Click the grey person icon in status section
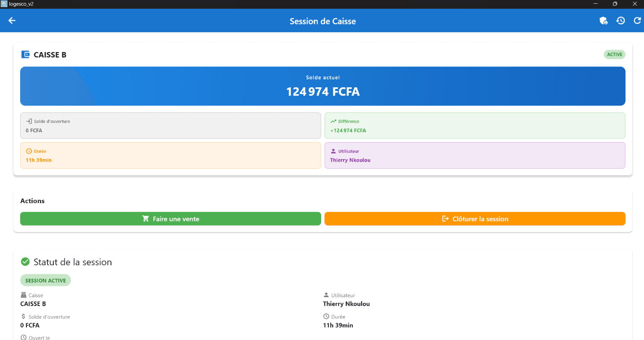The image size is (644, 340). coord(326,295)
